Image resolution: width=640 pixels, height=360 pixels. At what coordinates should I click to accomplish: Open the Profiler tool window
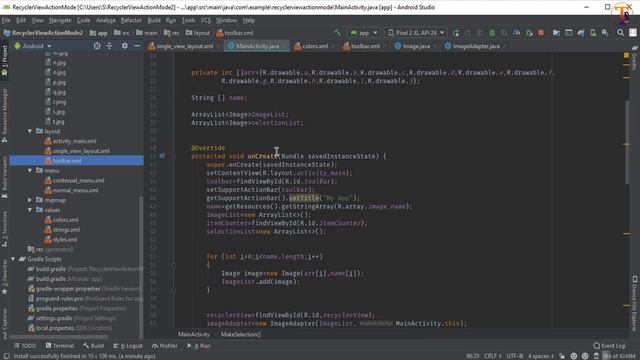point(164,346)
